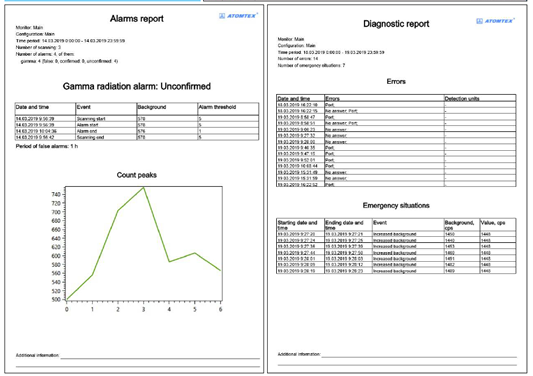This screenshot has height=376, width=533.
Task: Click the Gamma radiation alarm: Unconfirmed heading
Action: pos(137,86)
